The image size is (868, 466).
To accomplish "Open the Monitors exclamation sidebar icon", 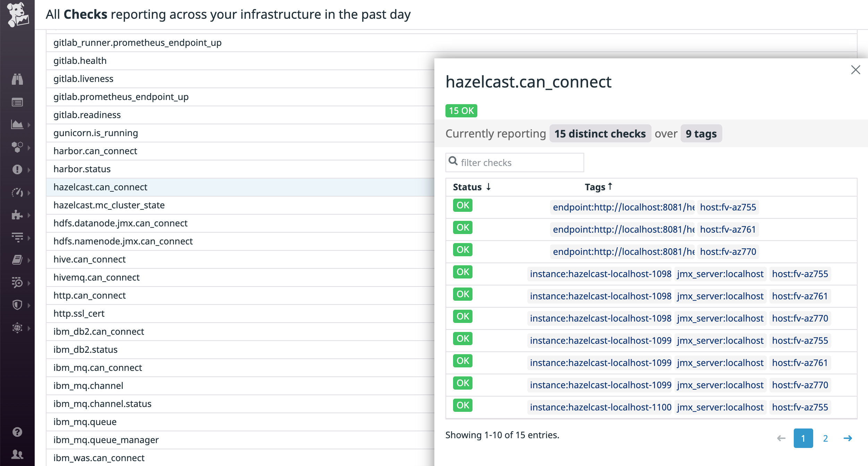I will coord(17,170).
